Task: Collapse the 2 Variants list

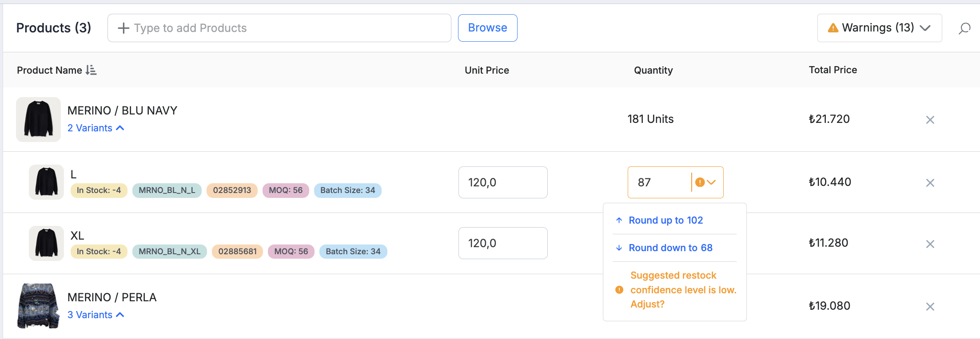Action: [x=96, y=128]
